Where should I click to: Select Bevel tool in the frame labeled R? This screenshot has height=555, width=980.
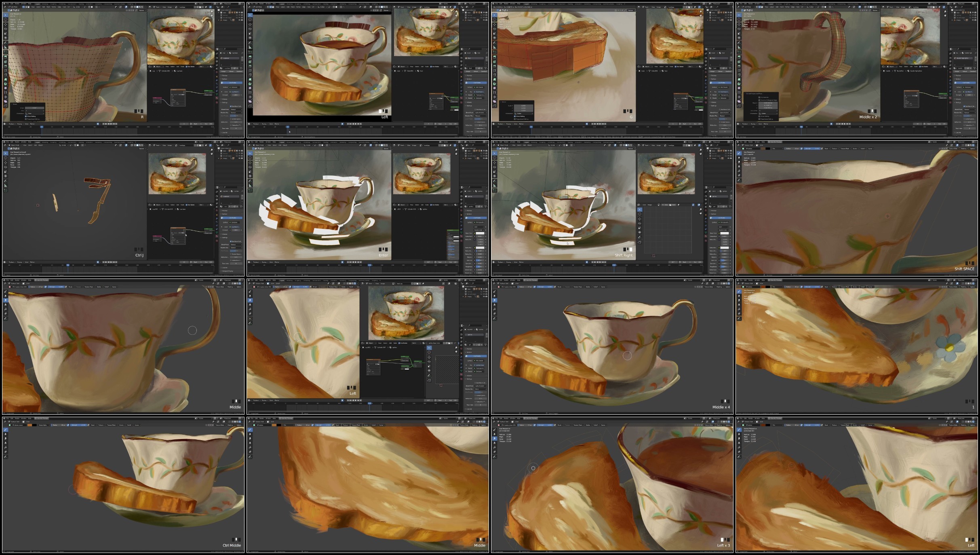coord(6,66)
